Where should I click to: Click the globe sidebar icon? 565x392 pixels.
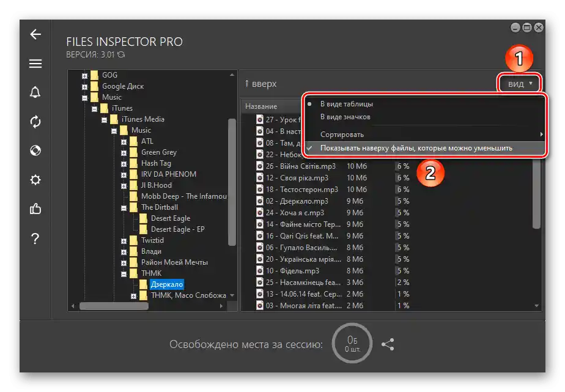tap(35, 150)
